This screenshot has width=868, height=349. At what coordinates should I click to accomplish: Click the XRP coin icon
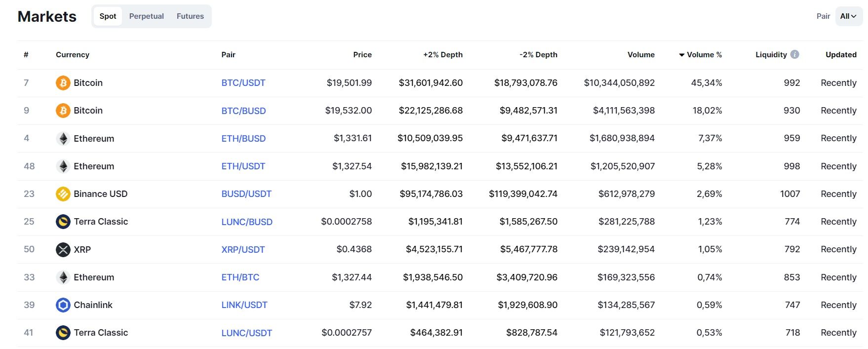point(63,250)
